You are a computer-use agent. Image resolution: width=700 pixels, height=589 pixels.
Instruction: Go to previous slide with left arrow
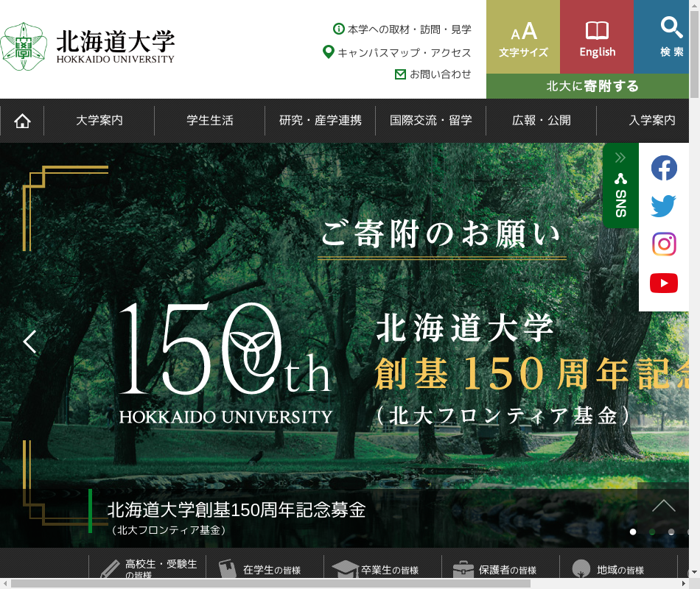click(29, 342)
